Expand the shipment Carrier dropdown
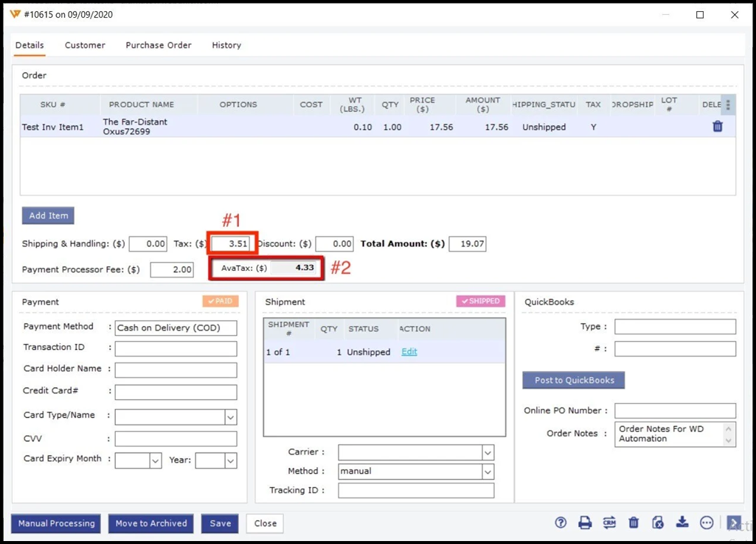Screen dimensions: 756x544 pyautogui.click(x=488, y=452)
